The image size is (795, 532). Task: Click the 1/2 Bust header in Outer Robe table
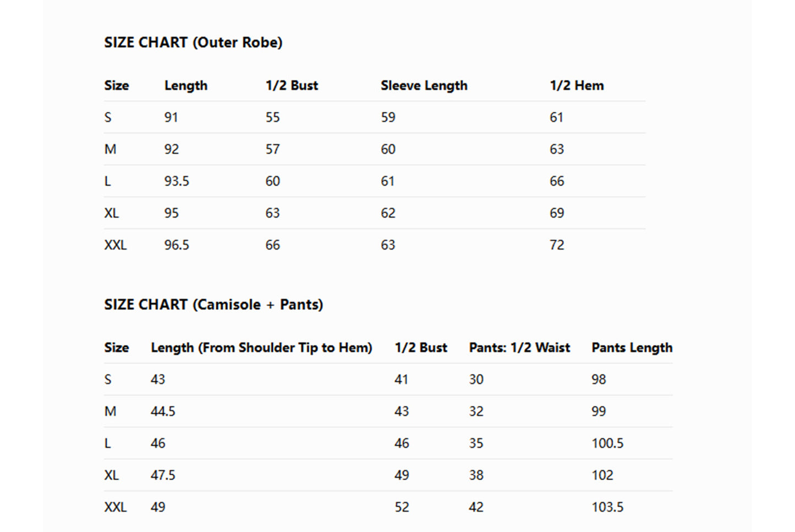coord(292,85)
